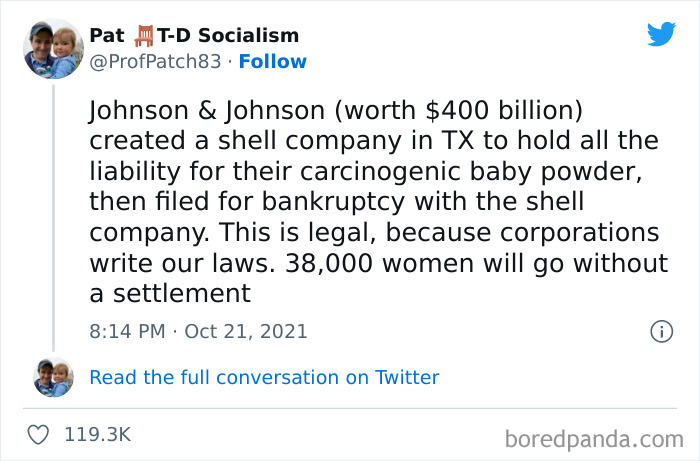Click the display name "Pat"
Viewport: 700px width, 461px height.
click(107, 36)
